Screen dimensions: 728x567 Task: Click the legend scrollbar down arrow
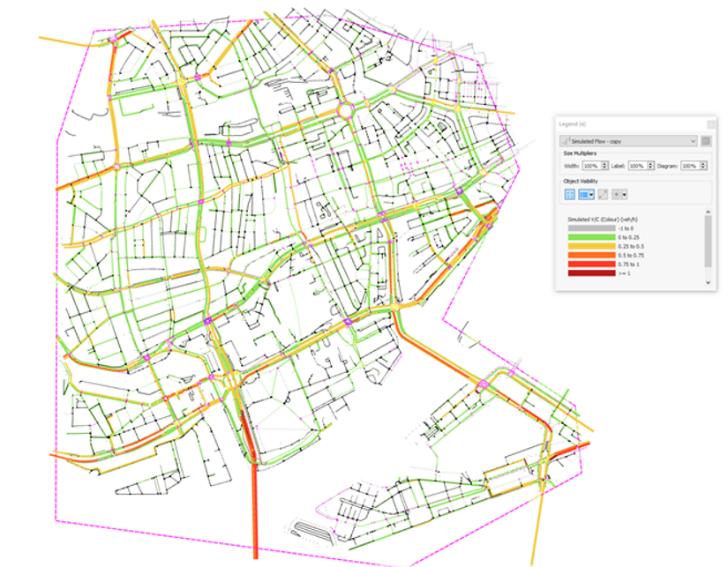click(708, 282)
